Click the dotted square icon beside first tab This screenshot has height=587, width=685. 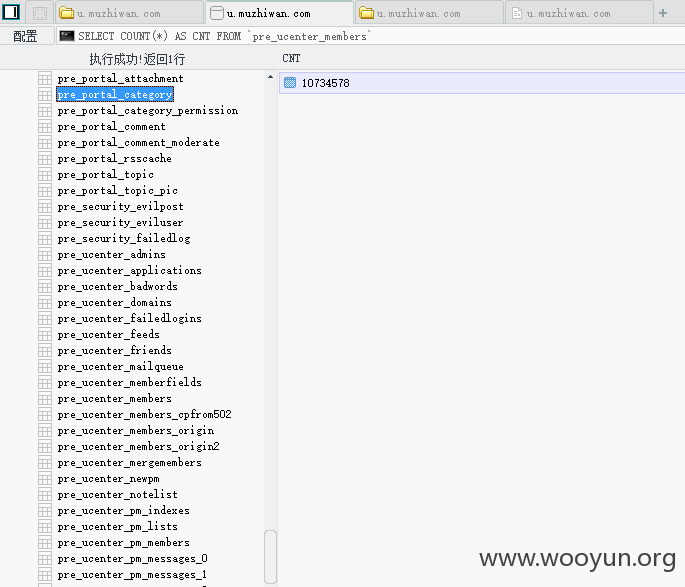coord(40,13)
